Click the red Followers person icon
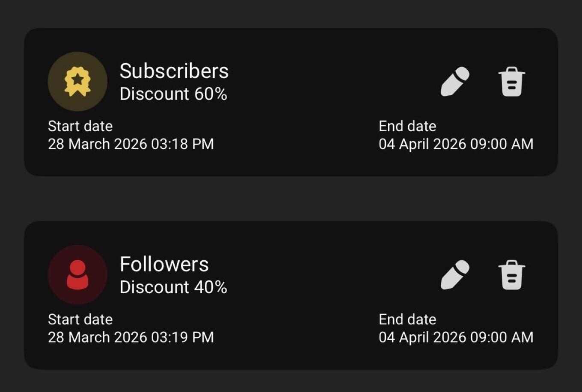Screen dimensions: 582x392 coord(77,275)
